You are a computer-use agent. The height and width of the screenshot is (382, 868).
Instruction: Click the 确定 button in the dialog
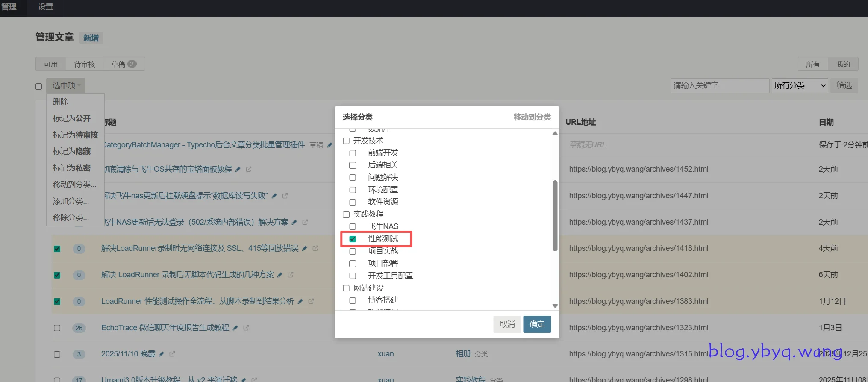coord(537,324)
